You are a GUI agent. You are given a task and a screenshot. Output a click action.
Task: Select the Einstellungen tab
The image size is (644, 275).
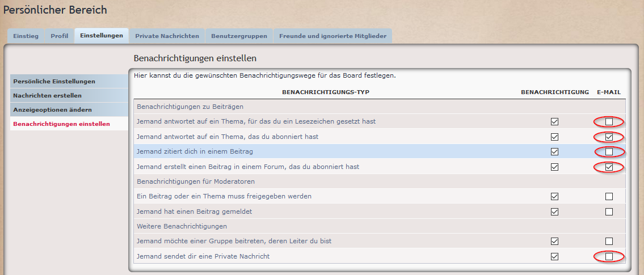tap(102, 35)
